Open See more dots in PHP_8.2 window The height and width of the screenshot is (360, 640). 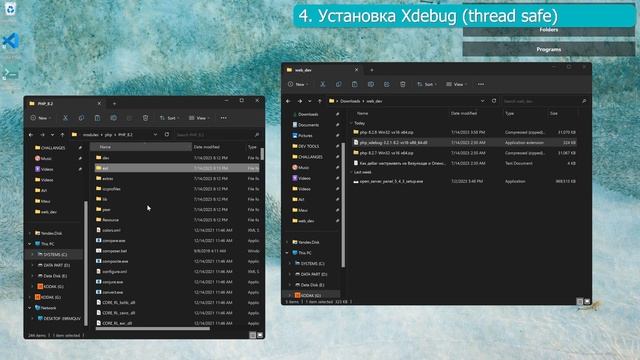(223, 118)
